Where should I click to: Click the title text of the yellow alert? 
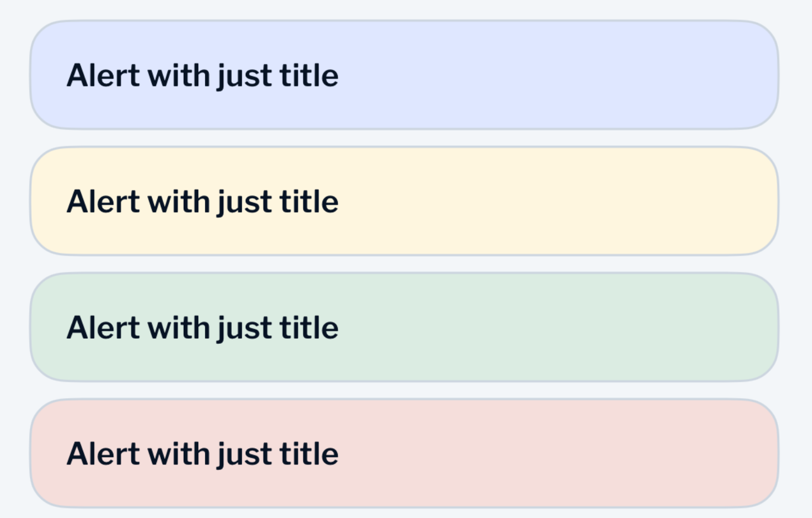tap(203, 200)
